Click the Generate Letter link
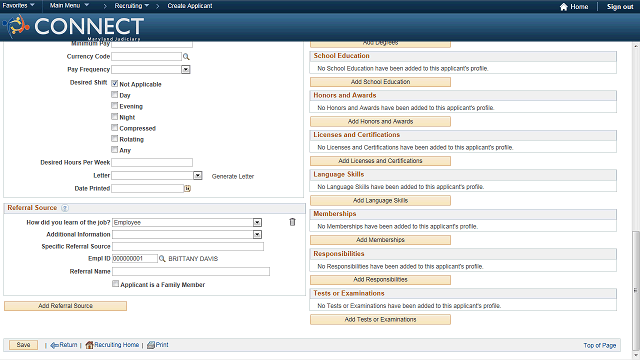The image size is (640, 360). pyautogui.click(x=233, y=176)
